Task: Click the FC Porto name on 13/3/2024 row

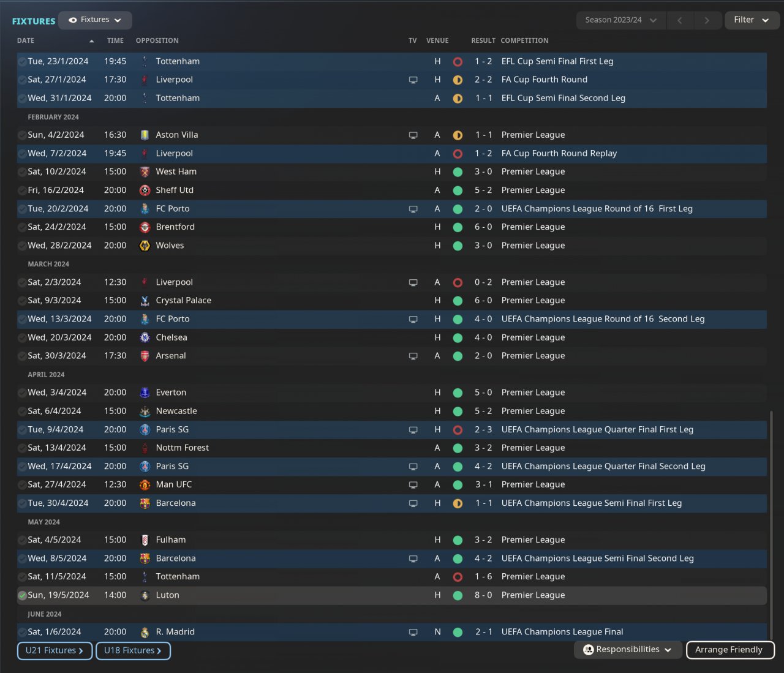Action: 173,319
